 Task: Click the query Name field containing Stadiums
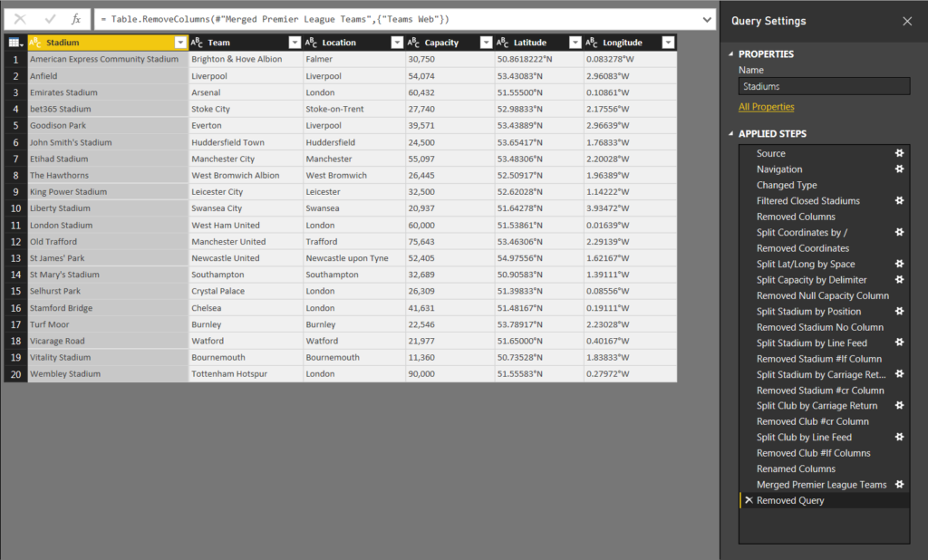(x=824, y=86)
